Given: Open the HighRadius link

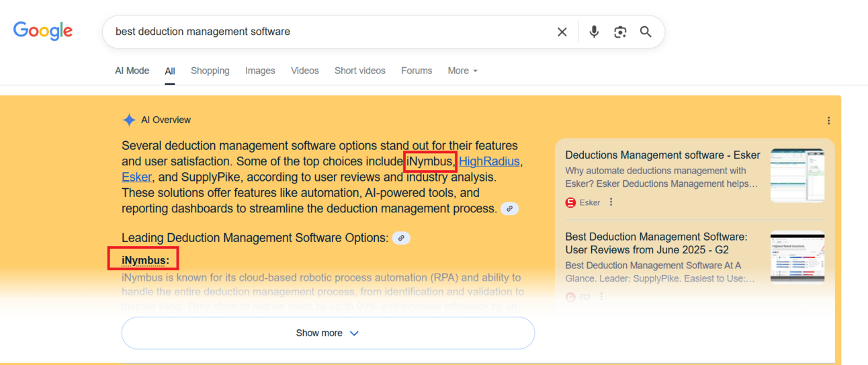Looking at the screenshot, I should (x=489, y=161).
